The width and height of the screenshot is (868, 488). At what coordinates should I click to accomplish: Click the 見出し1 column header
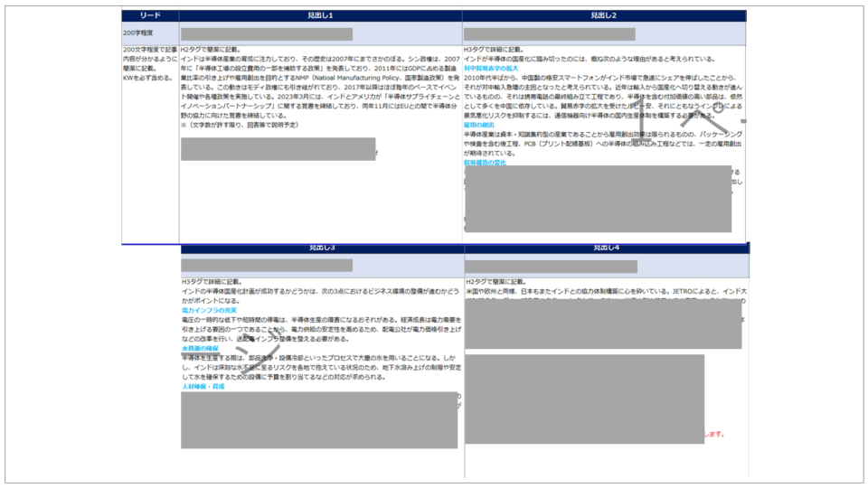click(x=320, y=15)
